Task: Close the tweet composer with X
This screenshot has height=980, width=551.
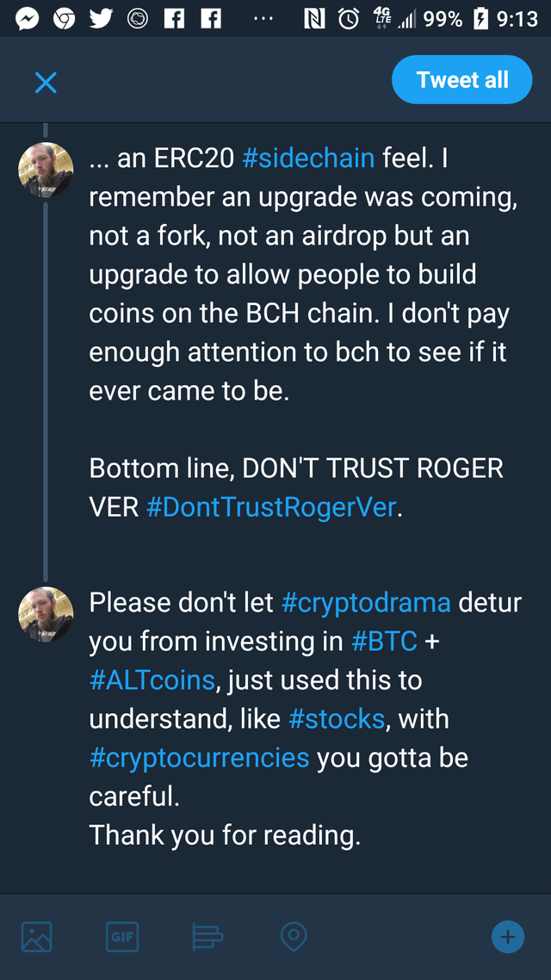Action: click(46, 83)
